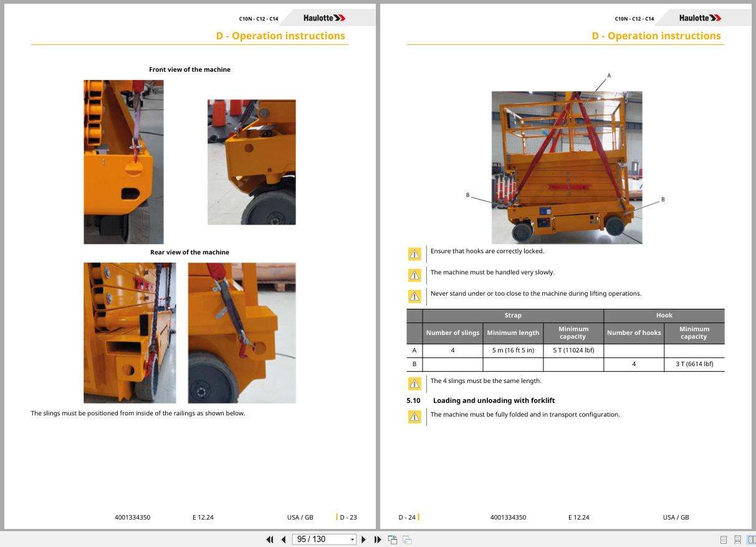Click the '3 T (6614 lbf)' table cell

(694, 364)
